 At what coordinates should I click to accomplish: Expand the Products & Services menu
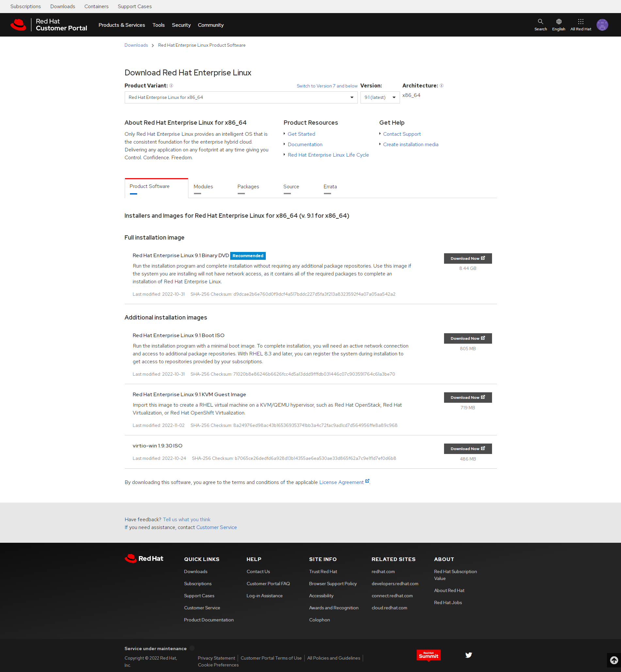coord(122,25)
